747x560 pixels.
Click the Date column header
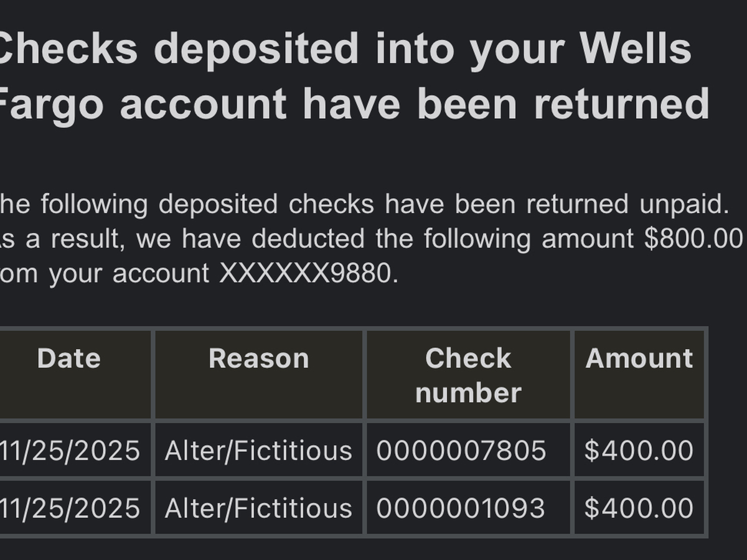[x=68, y=358]
